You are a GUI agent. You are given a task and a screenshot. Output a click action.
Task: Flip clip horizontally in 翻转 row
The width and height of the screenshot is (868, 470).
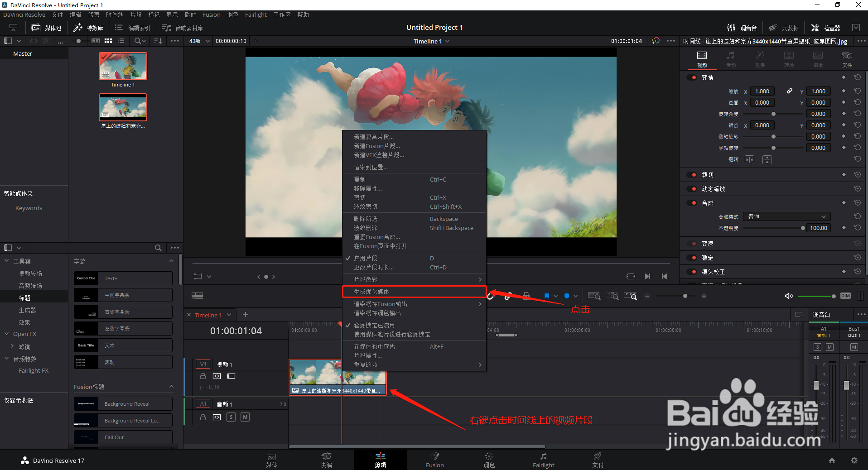click(x=750, y=160)
